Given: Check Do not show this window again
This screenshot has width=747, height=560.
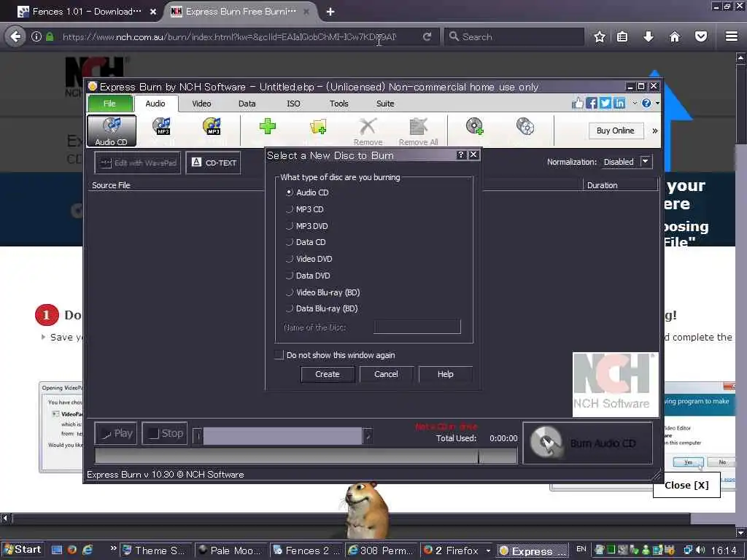Looking at the screenshot, I should 279,355.
